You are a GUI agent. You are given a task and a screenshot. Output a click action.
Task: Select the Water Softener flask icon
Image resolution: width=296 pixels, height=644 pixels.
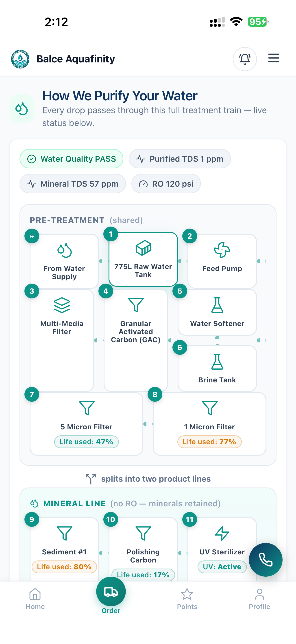(x=217, y=305)
